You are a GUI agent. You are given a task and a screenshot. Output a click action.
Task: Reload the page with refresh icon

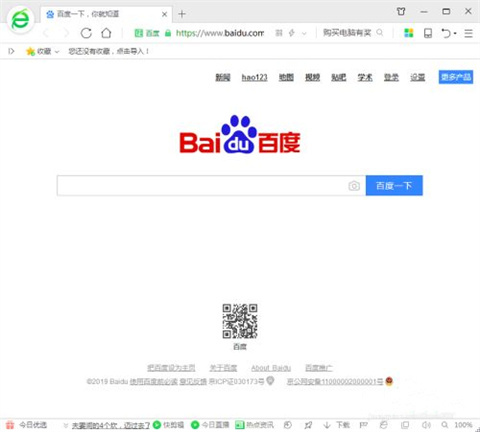tap(86, 33)
